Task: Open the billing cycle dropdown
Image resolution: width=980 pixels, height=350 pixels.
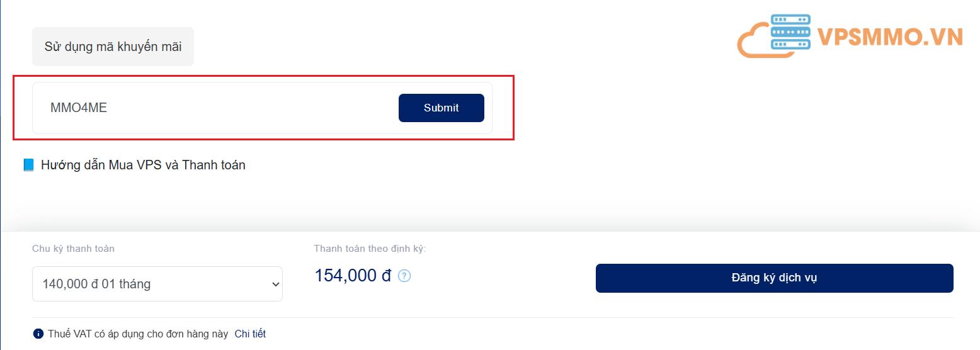Action: click(x=157, y=284)
